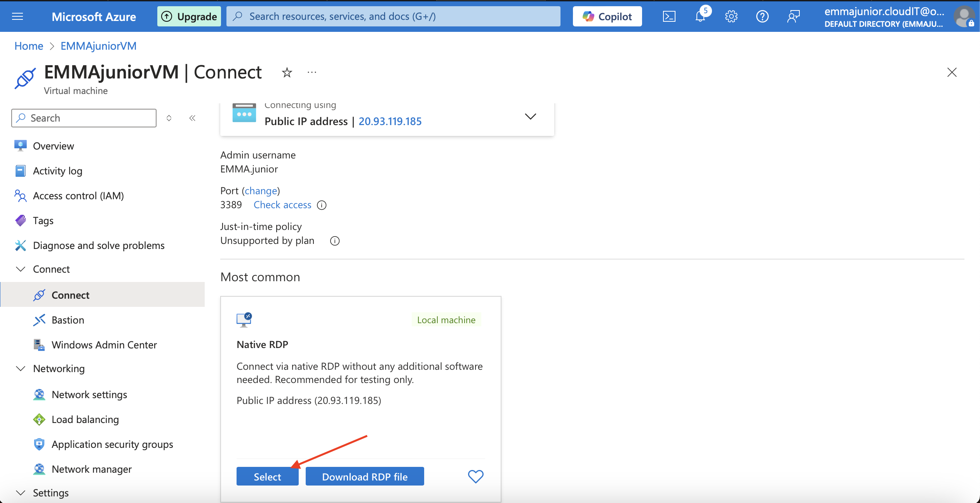Click the Check access info icon
The width and height of the screenshot is (980, 503).
pos(322,205)
